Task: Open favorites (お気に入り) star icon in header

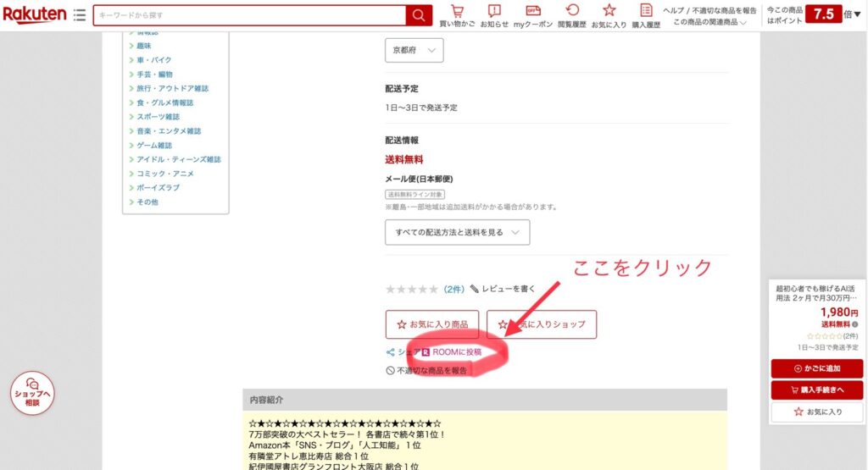Action: [x=609, y=15]
